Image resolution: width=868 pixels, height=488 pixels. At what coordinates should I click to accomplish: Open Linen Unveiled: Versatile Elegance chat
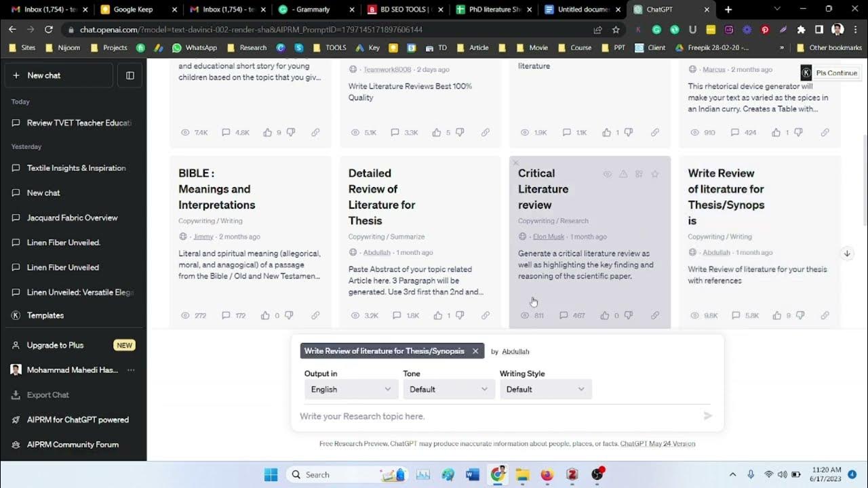[73, 292]
